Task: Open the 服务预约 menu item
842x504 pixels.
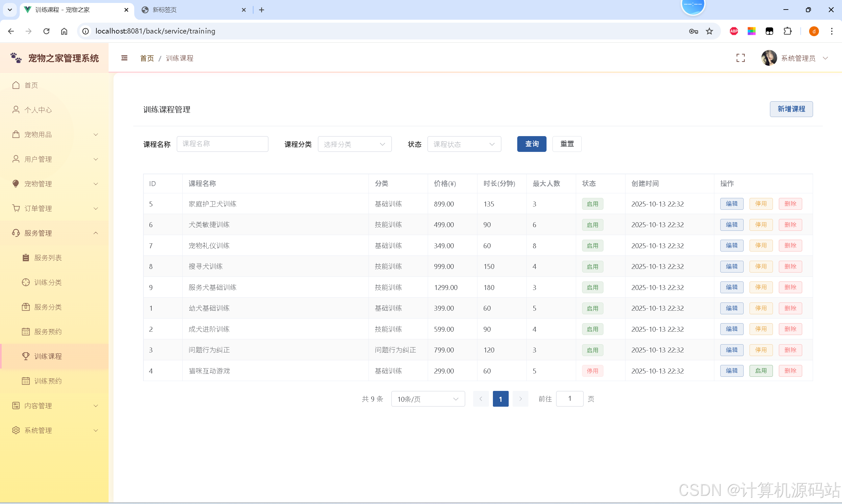Action: (x=54, y=331)
